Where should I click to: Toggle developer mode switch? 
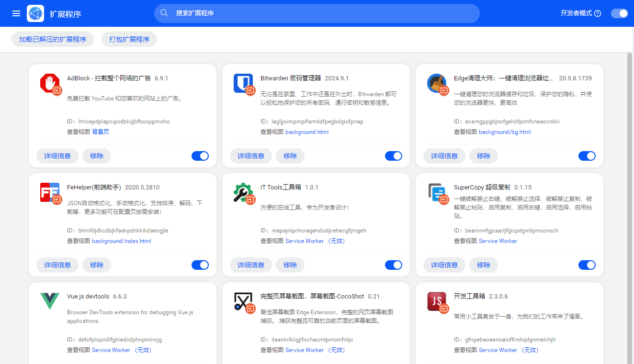click(x=619, y=13)
